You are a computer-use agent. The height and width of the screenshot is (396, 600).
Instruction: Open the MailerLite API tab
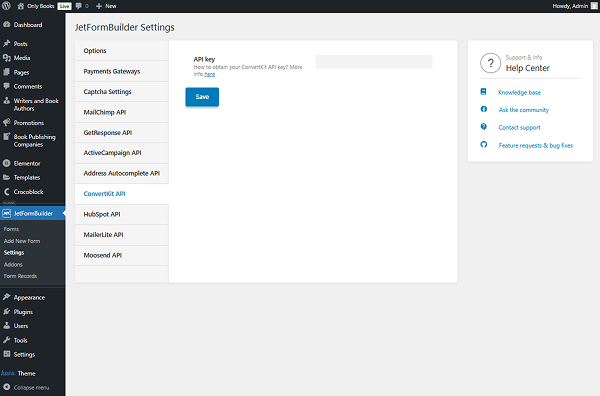(x=122, y=235)
